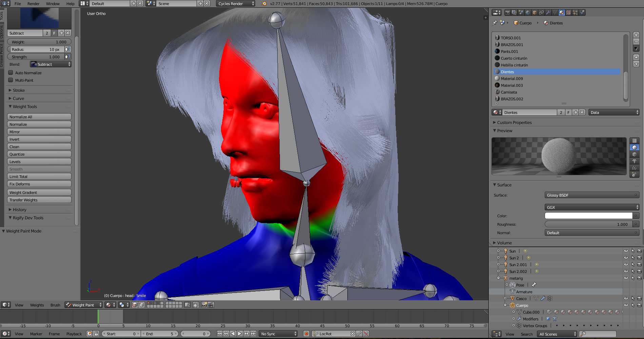Open the Constraints chain-link tab

pyautogui.click(x=541, y=13)
